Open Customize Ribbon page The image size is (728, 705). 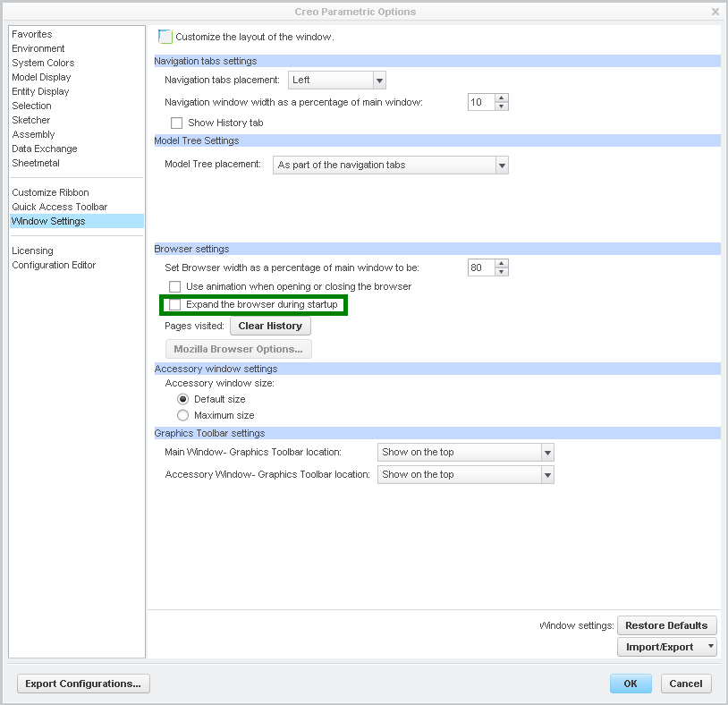coord(50,192)
